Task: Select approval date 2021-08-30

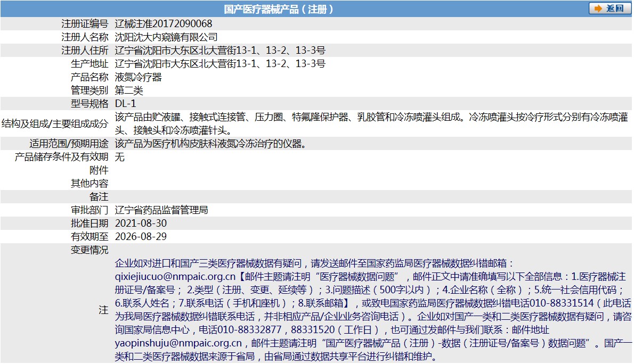Action: (x=141, y=224)
